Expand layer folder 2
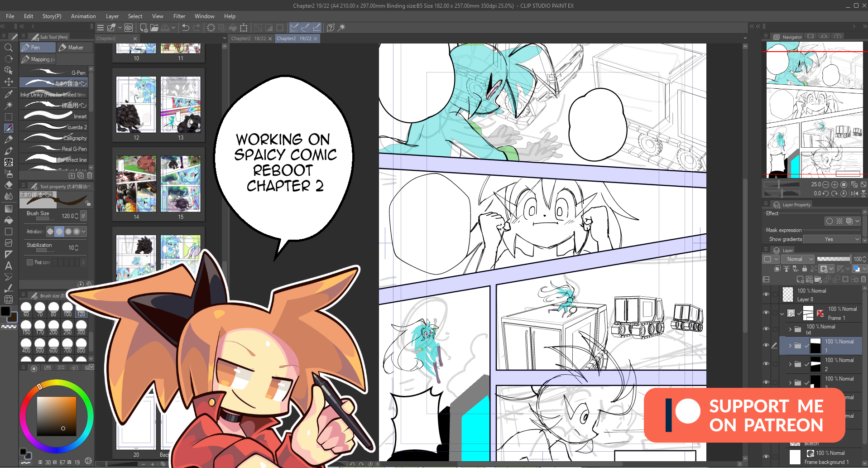The height and width of the screenshot is (468, 868). 791,364
